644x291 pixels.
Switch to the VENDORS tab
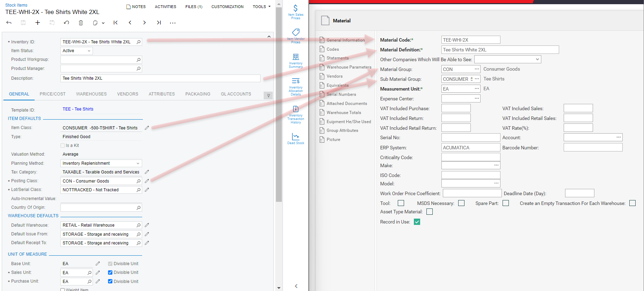click(128, 94)
